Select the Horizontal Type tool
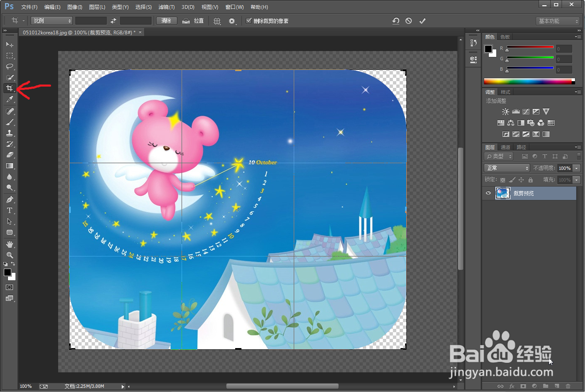The width and height of the screenshot is (585, 392). click(x=9, y=210)
